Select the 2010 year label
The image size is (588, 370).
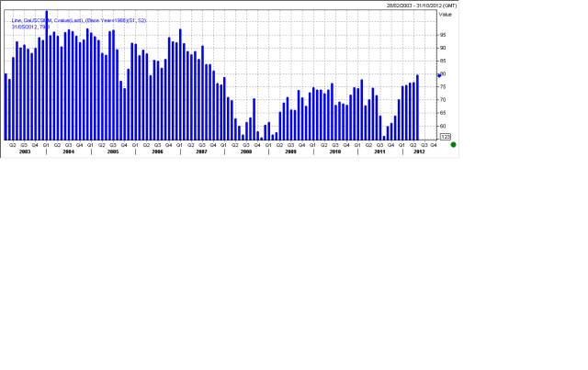(335, 151)
